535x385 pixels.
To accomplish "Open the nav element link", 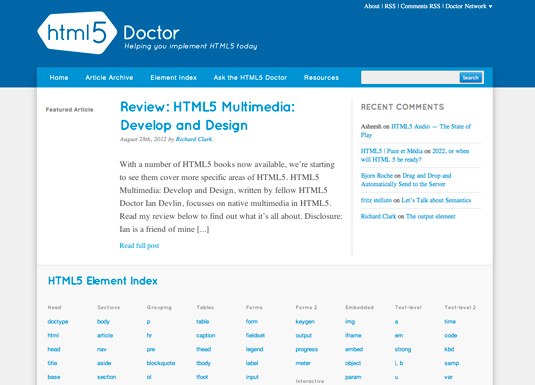I will point(102,349).
